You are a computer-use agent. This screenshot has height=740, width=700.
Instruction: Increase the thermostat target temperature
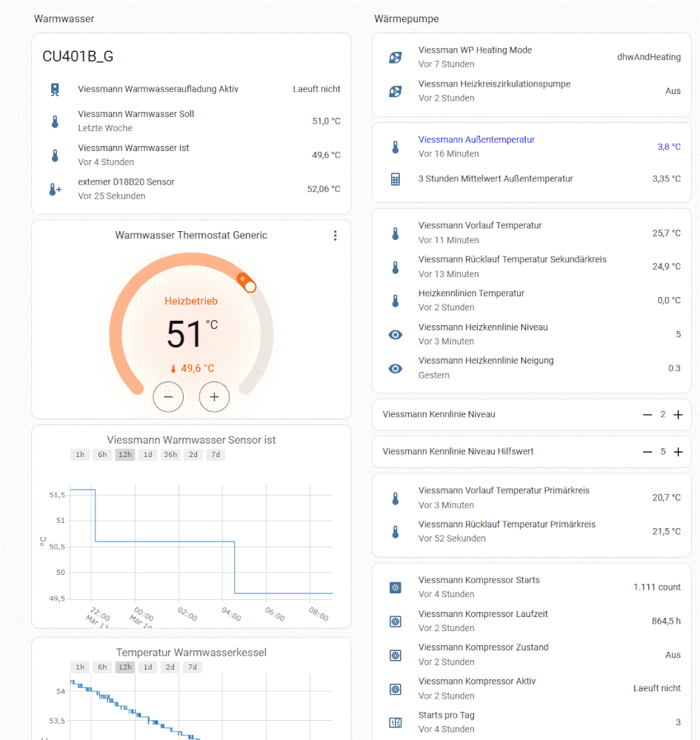pos(214,397)
